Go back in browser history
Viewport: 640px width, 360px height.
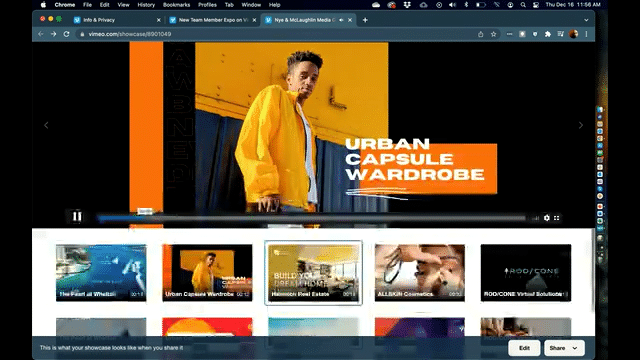click(41, 34)
